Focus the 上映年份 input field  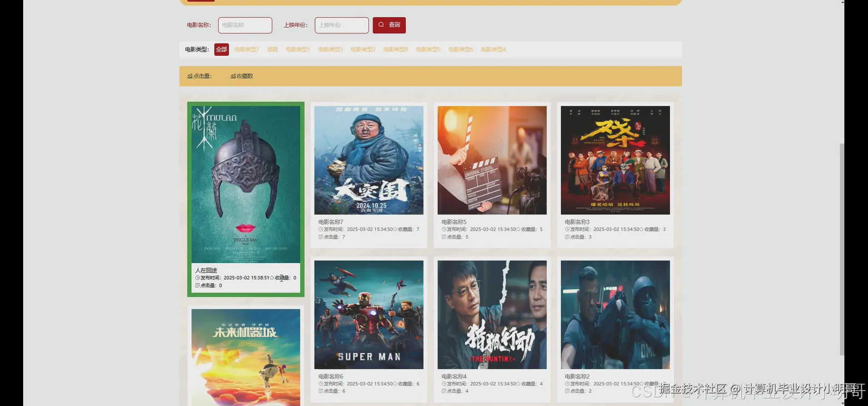(x=342, y=25)
